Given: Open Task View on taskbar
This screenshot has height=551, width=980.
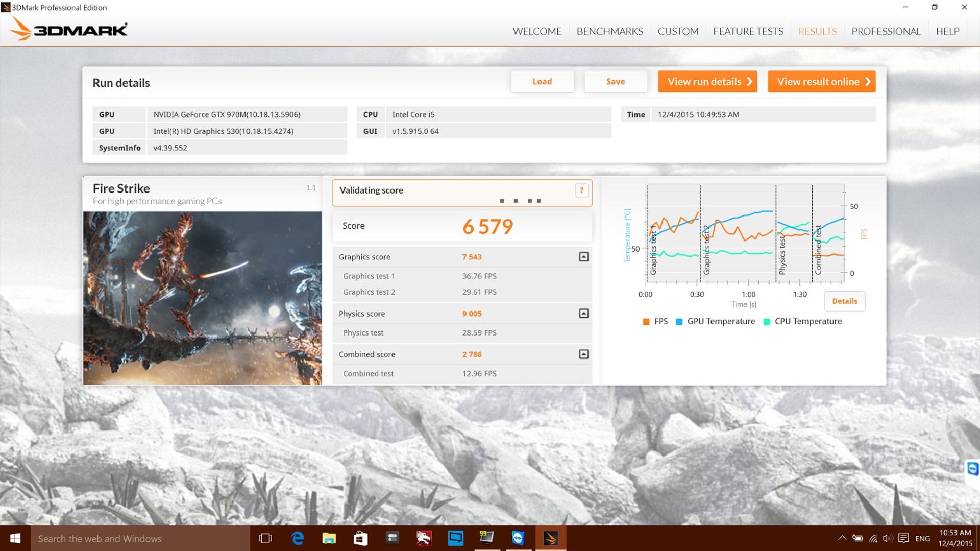Looking at the screenshot, I should tap(265, 539).
